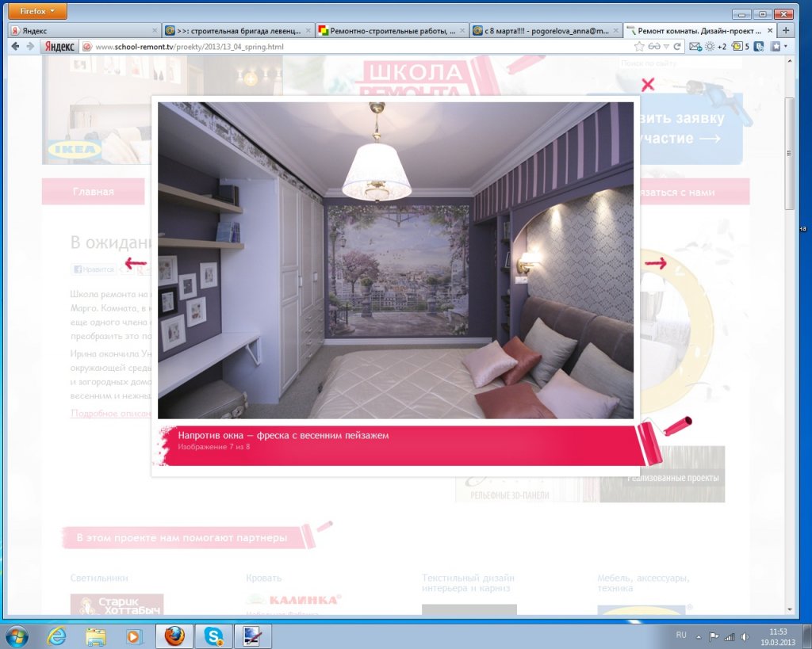Click the Старик Хоттабыч partner logo
The image size is (812, 649).
(117, 605)
